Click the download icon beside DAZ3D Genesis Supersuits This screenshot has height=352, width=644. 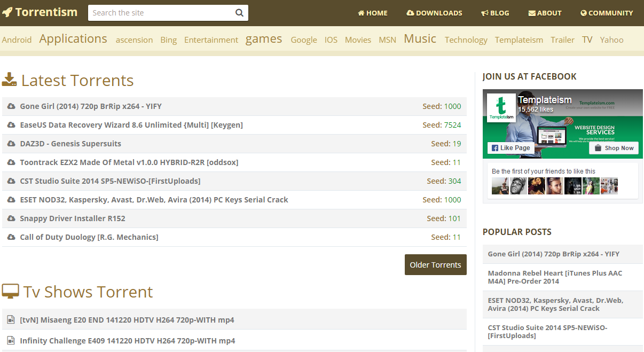coord(11,144)
